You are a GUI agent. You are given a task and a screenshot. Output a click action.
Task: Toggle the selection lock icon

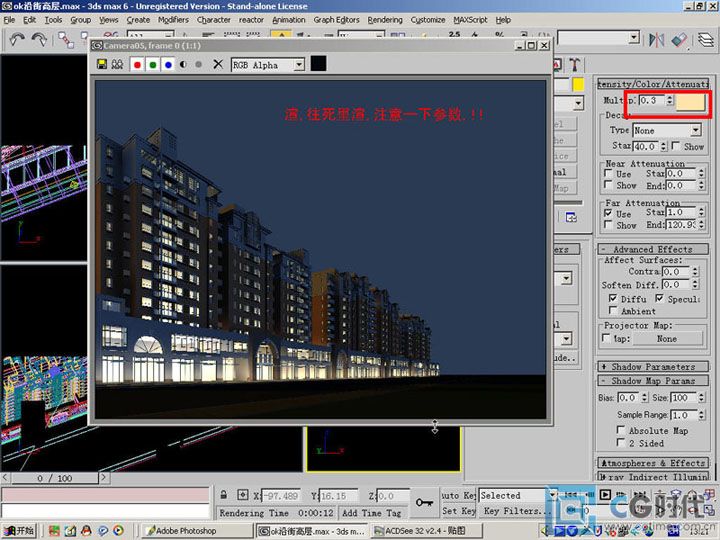[x=224, y=495]
